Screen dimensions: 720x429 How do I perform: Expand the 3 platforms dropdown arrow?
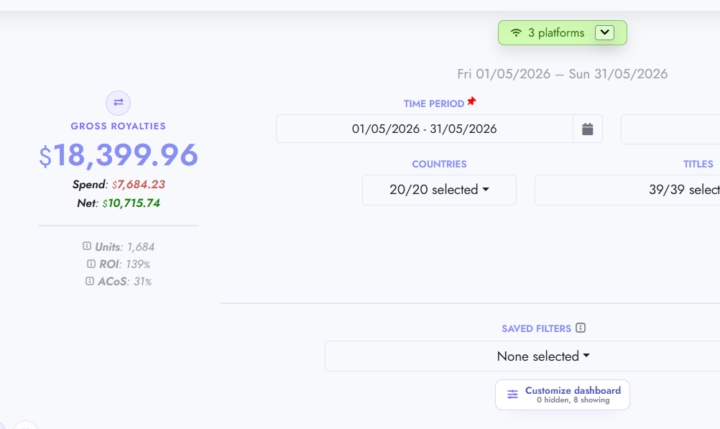pyautogui.click(x=605, y=33)
